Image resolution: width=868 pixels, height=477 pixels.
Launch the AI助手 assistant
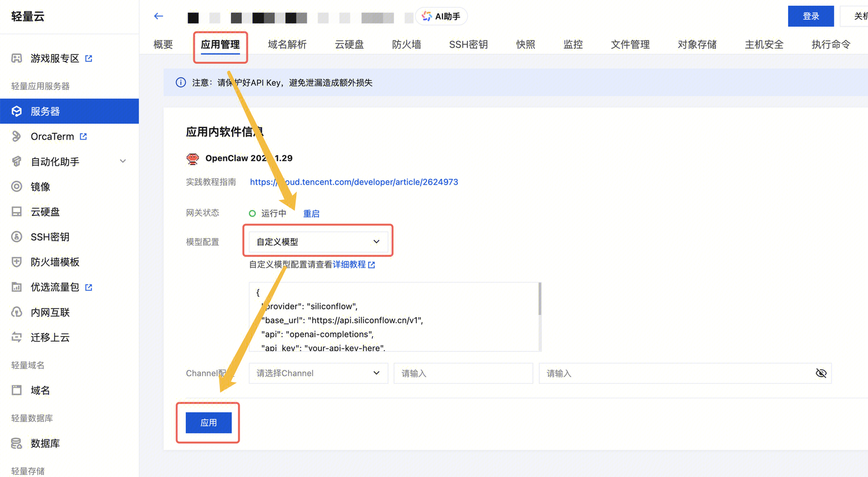(441, 16)
